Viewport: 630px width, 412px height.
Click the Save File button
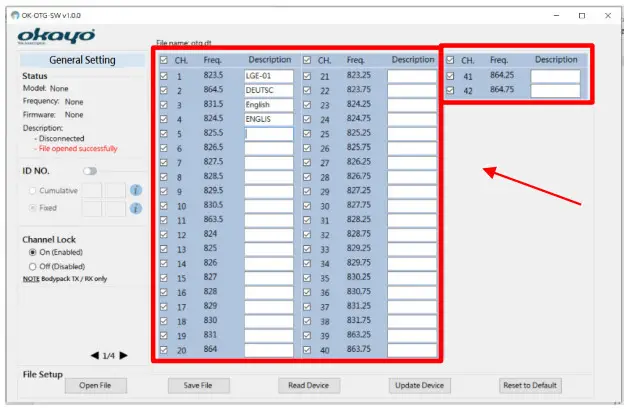[x=198, y=385]
